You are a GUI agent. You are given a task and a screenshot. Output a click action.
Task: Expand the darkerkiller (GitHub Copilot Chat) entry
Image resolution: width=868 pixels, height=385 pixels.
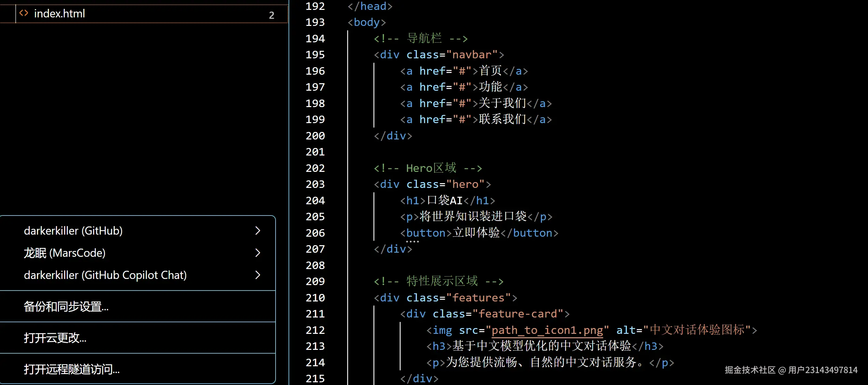[x=258, y=275]
